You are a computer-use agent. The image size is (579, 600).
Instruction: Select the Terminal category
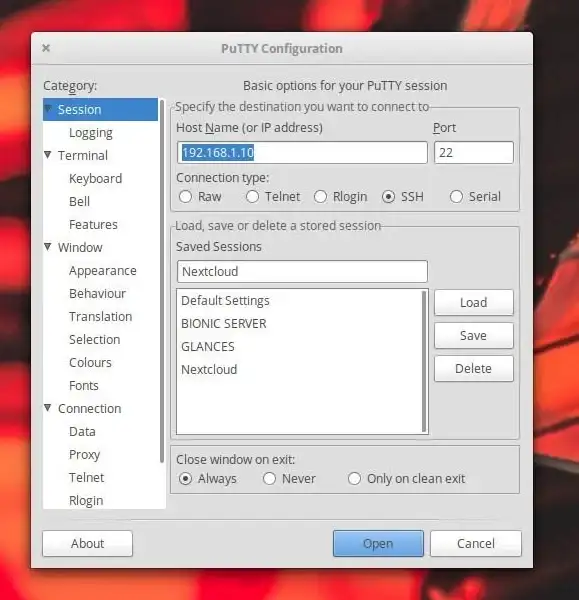coord(83,155)
